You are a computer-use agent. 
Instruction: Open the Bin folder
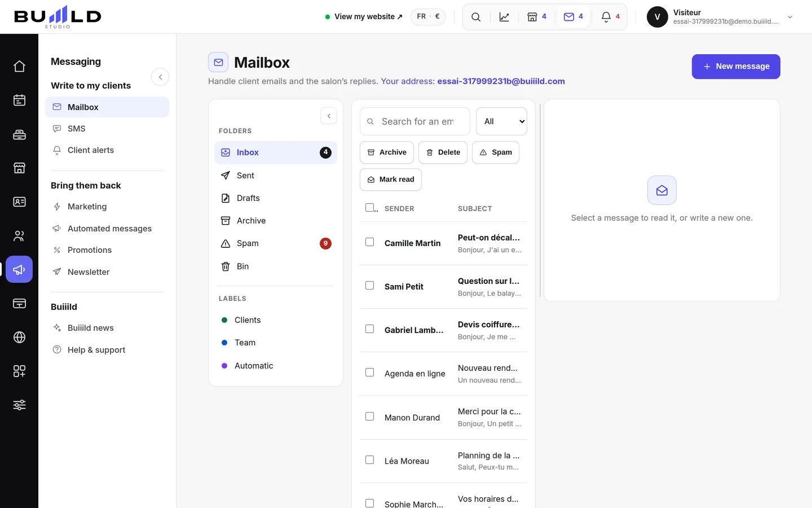click(276, 266)
